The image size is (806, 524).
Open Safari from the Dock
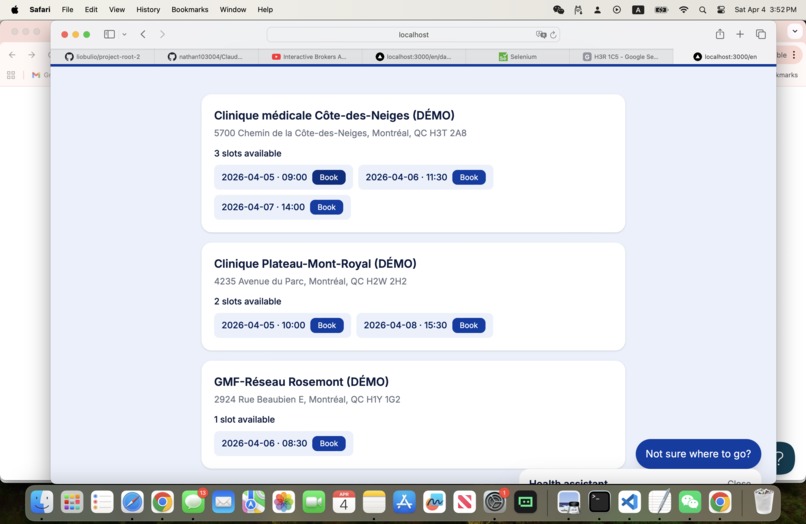[132, 501]
